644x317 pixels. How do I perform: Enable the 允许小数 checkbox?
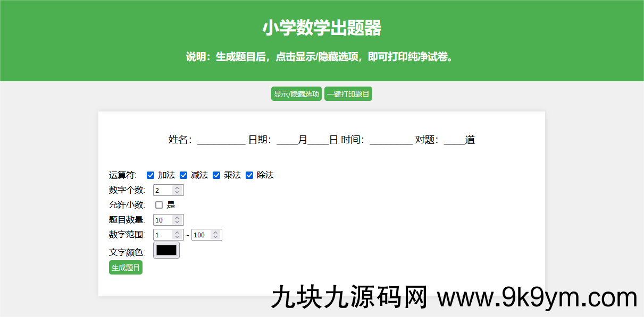[159, 205]
